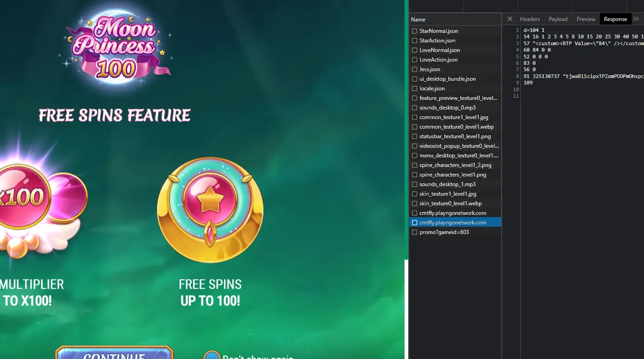Click response line '83 0'
This screenshot has width=644, height=359.
click(530, 63)
